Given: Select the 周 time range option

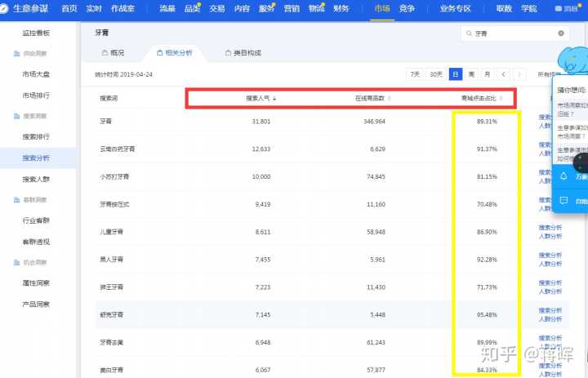Looking at the screenshot, I should coord(471,74).
